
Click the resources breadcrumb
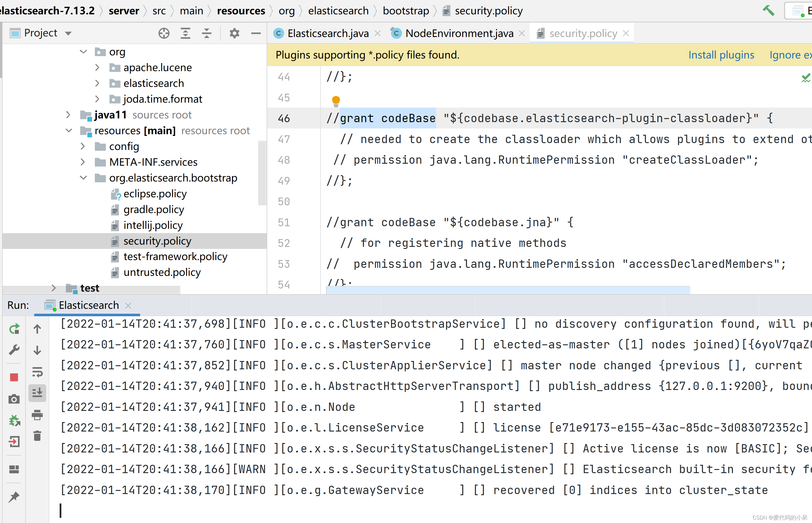click(x=241, y=11)
